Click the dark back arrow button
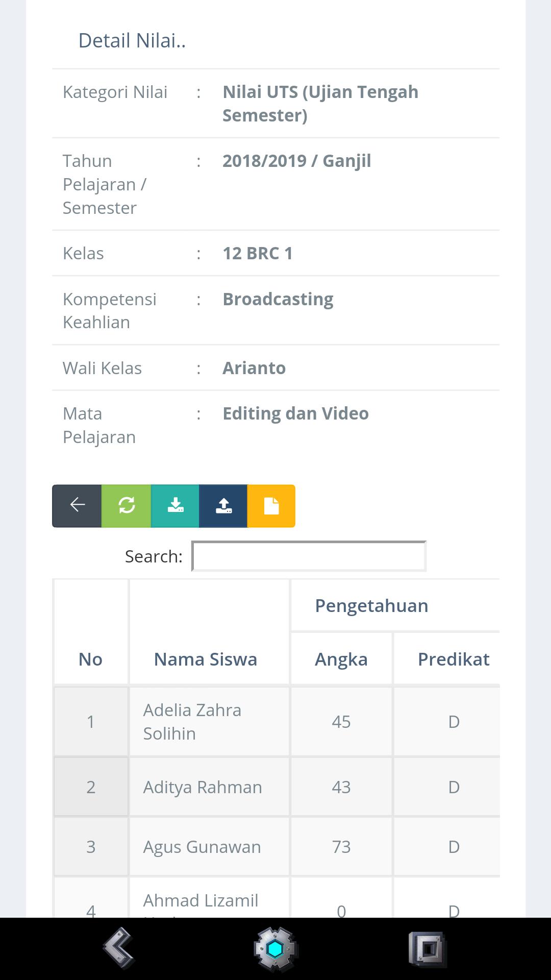 pos(77,505)
